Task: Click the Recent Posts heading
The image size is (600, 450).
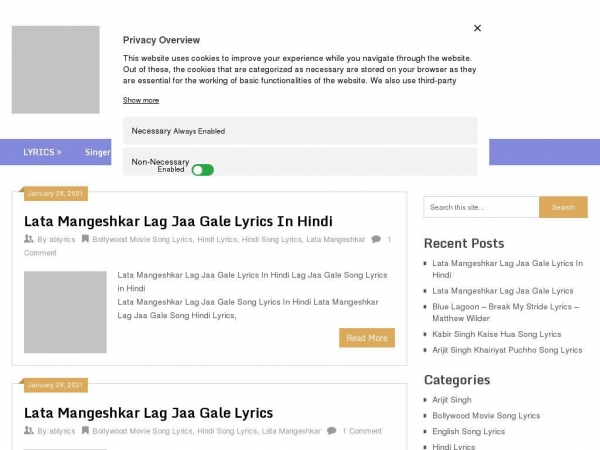Action: pyautogui.click(x=464, y=243)
